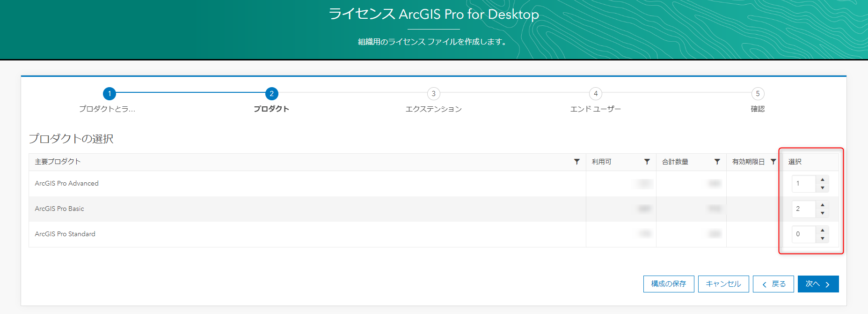Select the ArcGIS Pro Basic row name
This screenshot has height=314, width=868.
[x=59, y=209]
